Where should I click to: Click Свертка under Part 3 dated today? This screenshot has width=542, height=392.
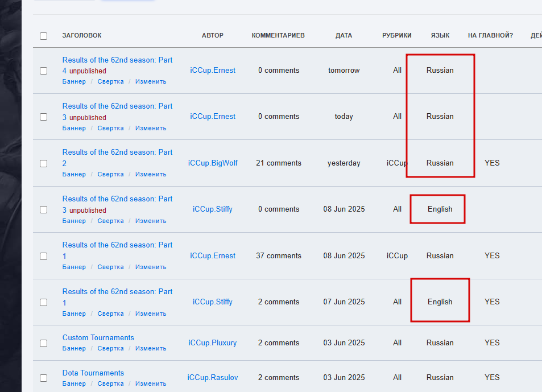[x=110, y=128]
